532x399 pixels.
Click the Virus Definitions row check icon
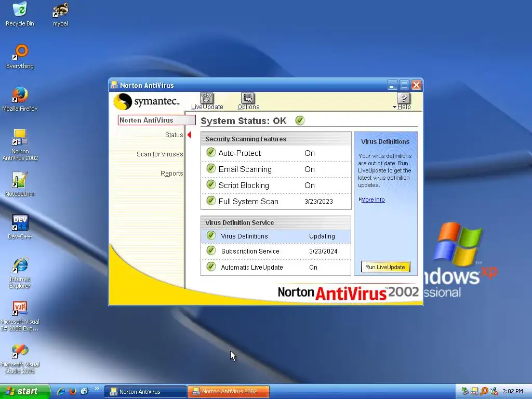pyautogui.click(x=211, y=235)
